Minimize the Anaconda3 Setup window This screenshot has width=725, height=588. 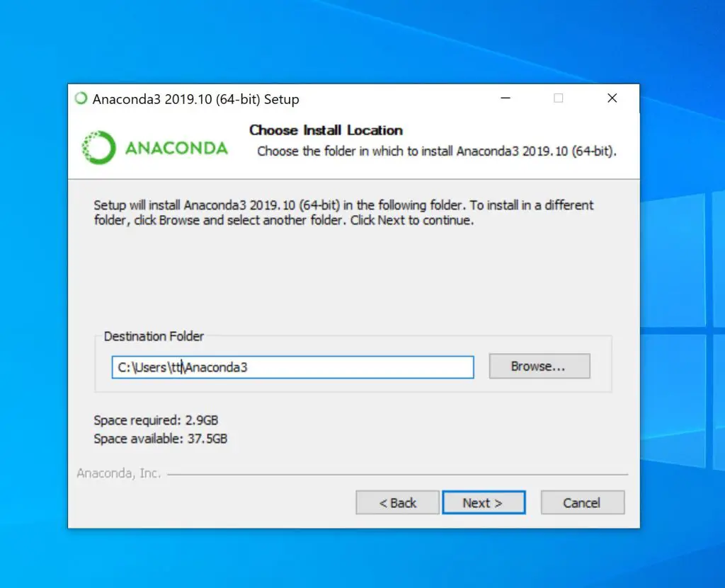[506, 98]
